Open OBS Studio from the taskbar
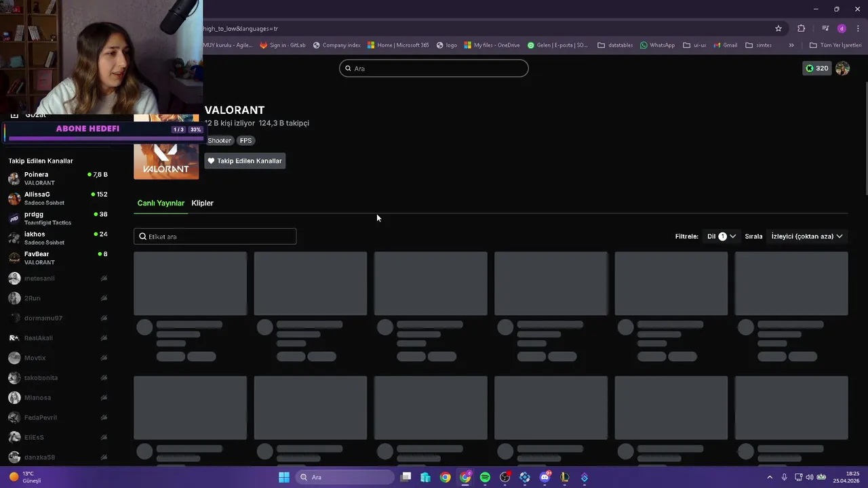Screen dimensions: 868x488 (x=505, y=477)
